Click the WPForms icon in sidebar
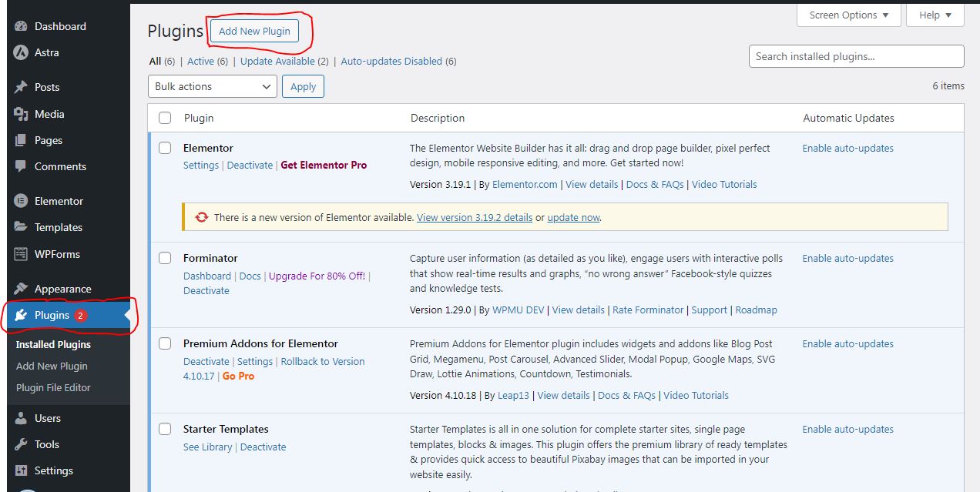This screenshot has height=492, width=980. [x=21, y=254]
